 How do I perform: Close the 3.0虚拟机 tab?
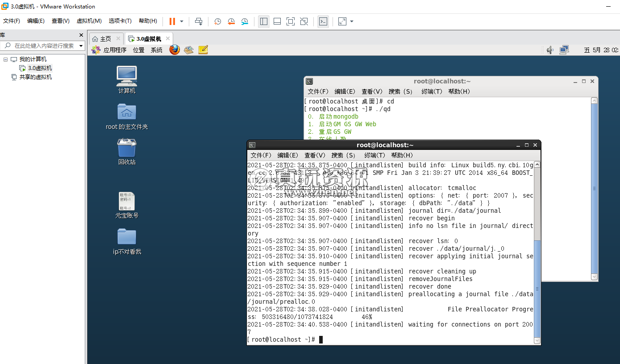(168, 38)
